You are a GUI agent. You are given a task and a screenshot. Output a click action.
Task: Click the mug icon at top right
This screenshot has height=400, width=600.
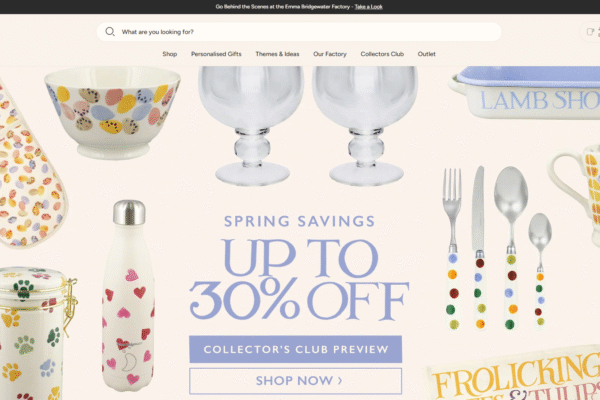click(x=590, y=32)
